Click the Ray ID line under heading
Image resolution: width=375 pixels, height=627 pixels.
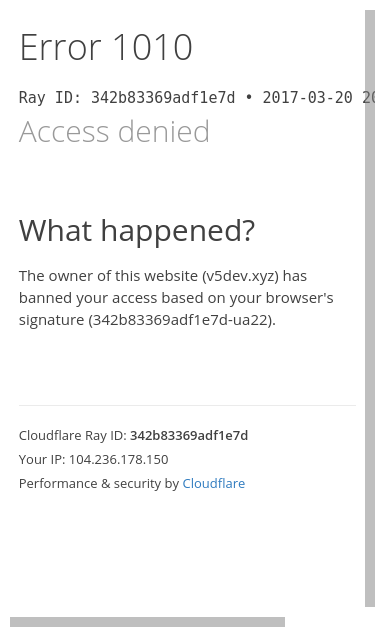(197, 98)
